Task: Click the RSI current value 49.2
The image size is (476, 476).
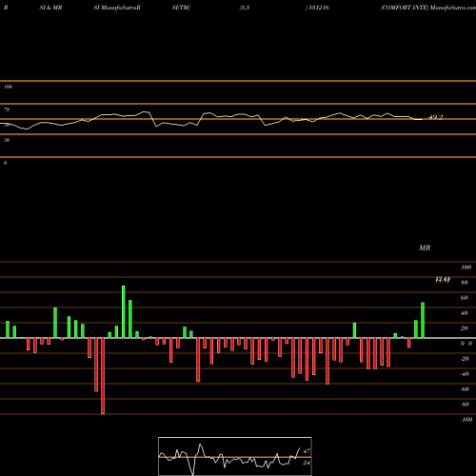Action: pos(435,117)
